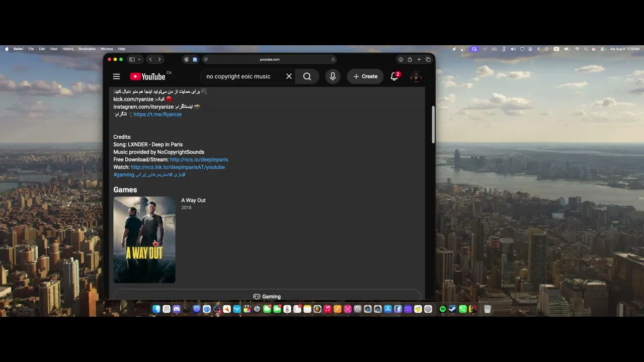Open YouTube notifications bell
644x362 pixels.
coord(394,76)
